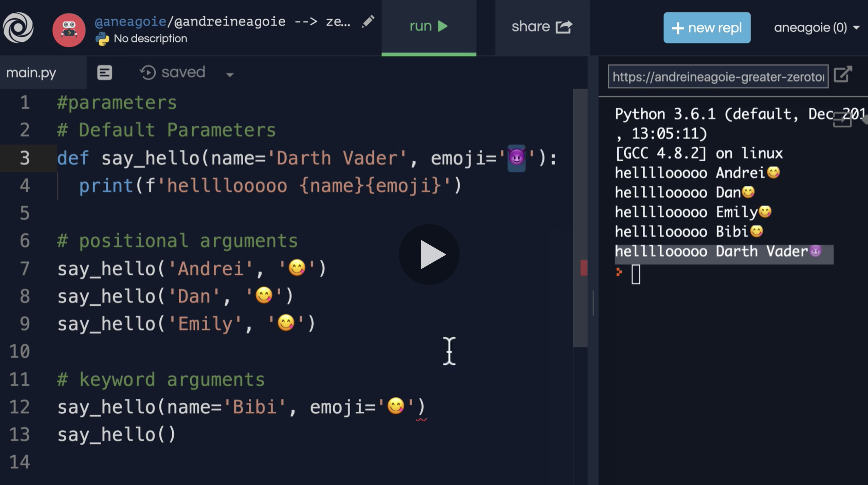868x485 pixels.
Task: Click '[GCC 4.8.2] on linux' console line
Action: (x=699, y=153)
